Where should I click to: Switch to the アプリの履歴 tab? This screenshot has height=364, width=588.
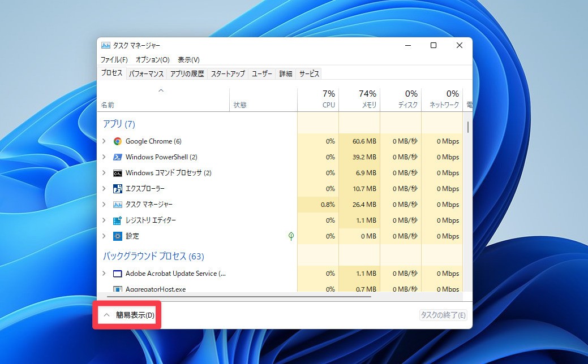coord(187,74)
